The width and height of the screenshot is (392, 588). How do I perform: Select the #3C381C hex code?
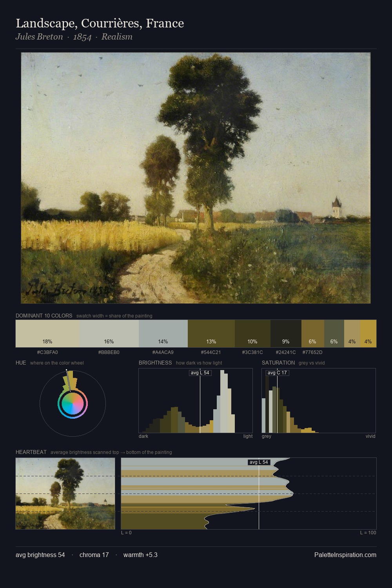pyautogui.click(x=252, y=352)
